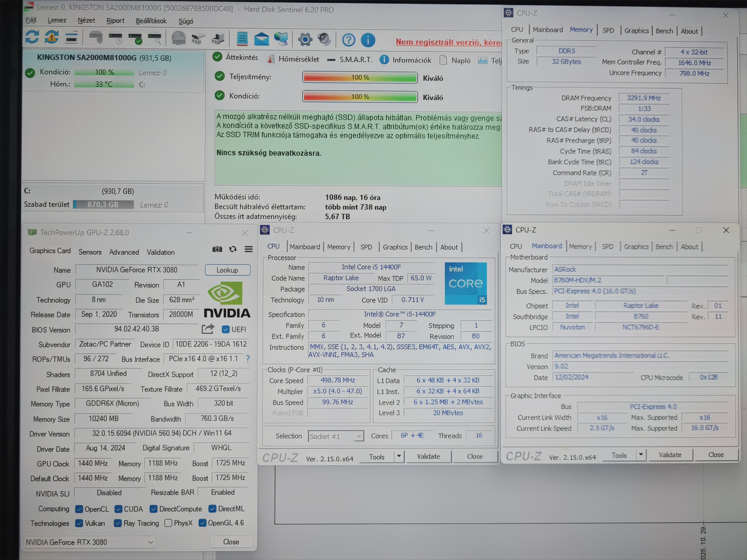Click the BIOS share/export arrow icon in GPU-Z

coord(208,329)
